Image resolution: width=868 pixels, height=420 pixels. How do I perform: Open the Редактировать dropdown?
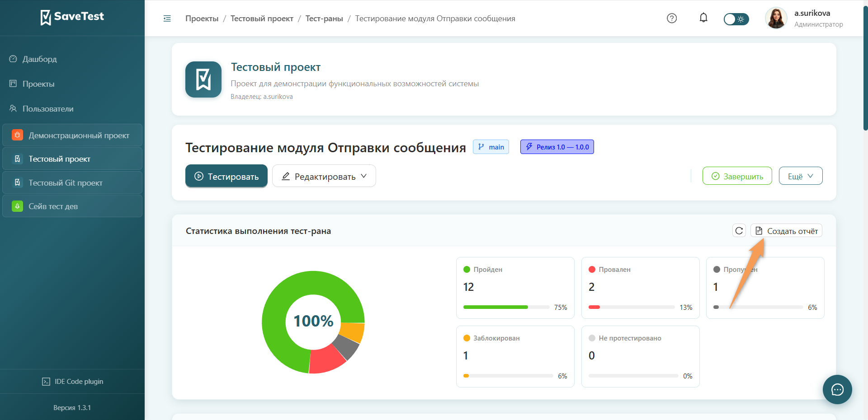[x=324, y=176]
